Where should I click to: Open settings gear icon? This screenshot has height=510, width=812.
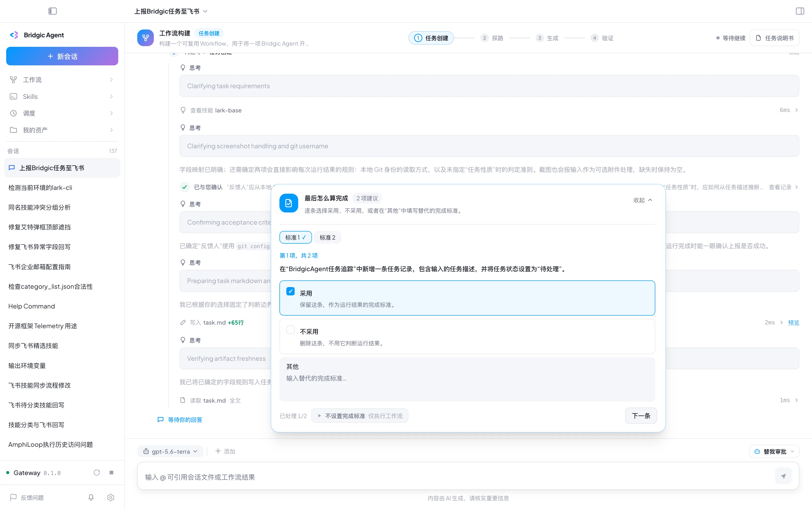tap(110, 497)
